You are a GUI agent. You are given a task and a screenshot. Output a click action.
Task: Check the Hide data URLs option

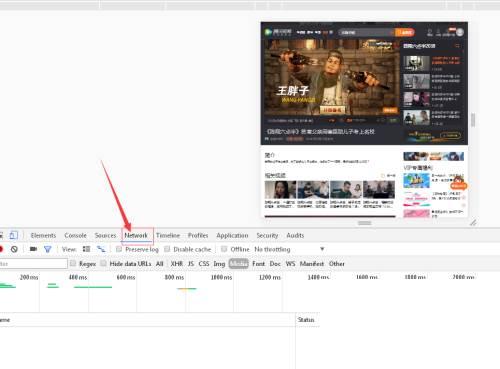point(103,263)
